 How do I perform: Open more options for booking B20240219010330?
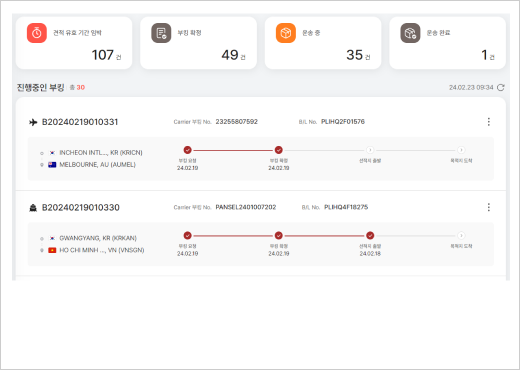pyautogui.click(x=489, y=207)
